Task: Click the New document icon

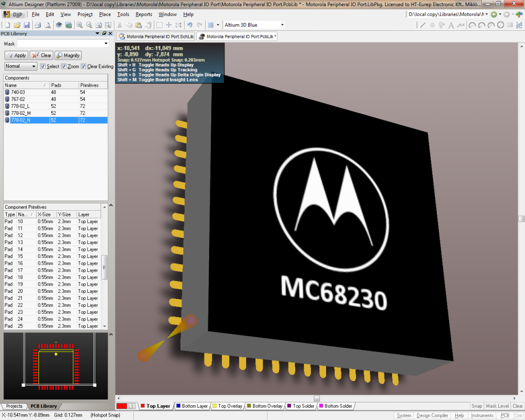Action: (7, 25)
